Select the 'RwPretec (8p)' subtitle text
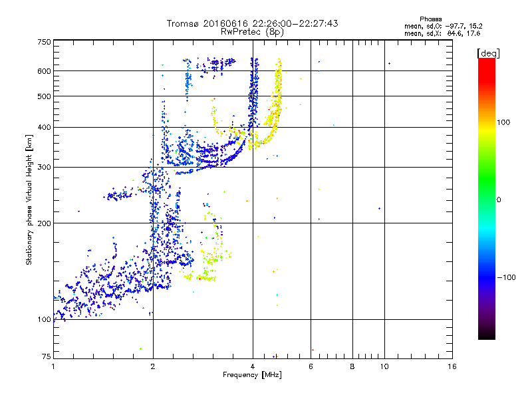 coord(252,32)
